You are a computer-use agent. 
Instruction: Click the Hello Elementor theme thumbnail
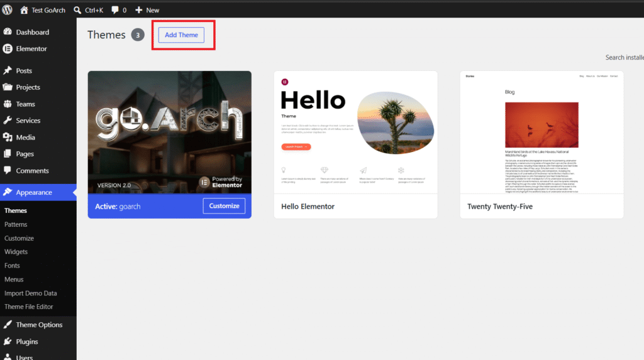[x=356, y=132]
